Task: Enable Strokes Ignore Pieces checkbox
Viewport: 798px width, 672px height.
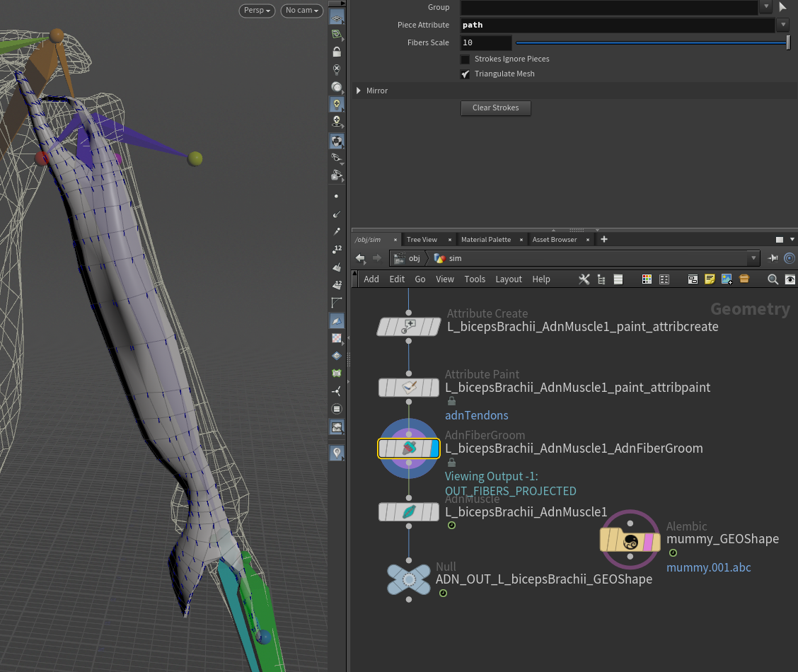Action: 466,59
